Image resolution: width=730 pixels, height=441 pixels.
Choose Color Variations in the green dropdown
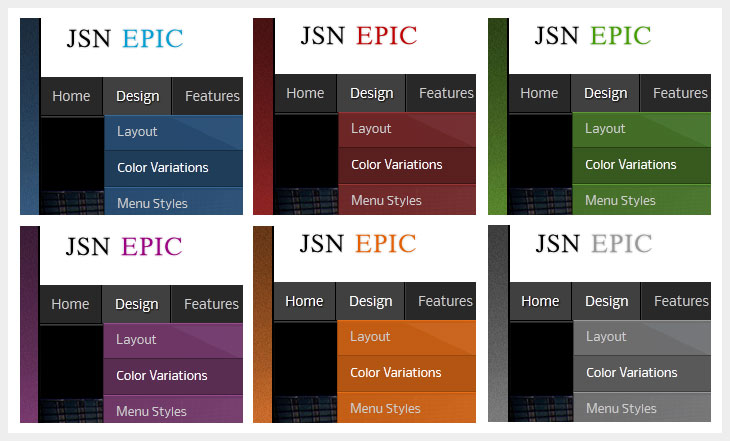coord(630,164)
